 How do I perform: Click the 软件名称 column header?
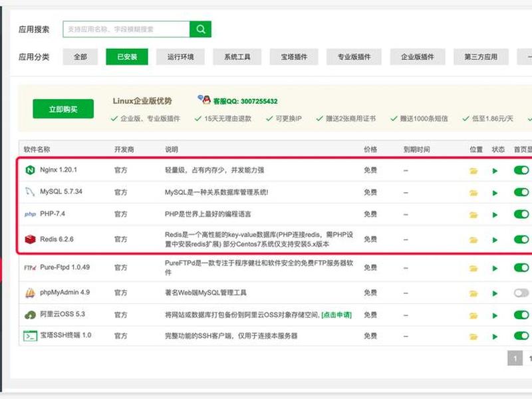click(37, 149)
